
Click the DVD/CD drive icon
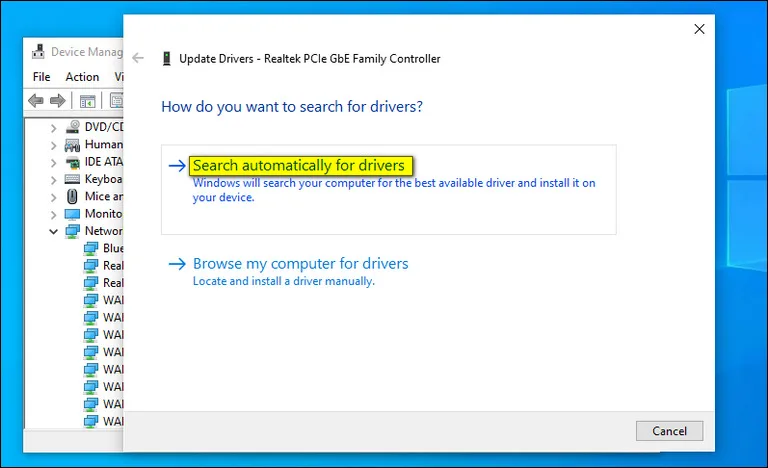click(72, 127)
